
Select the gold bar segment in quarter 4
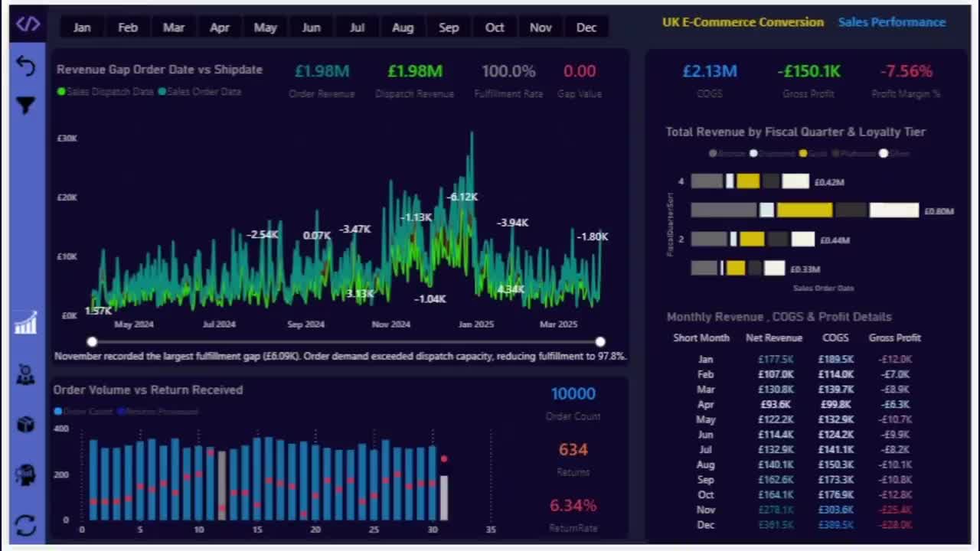(748, 181)
